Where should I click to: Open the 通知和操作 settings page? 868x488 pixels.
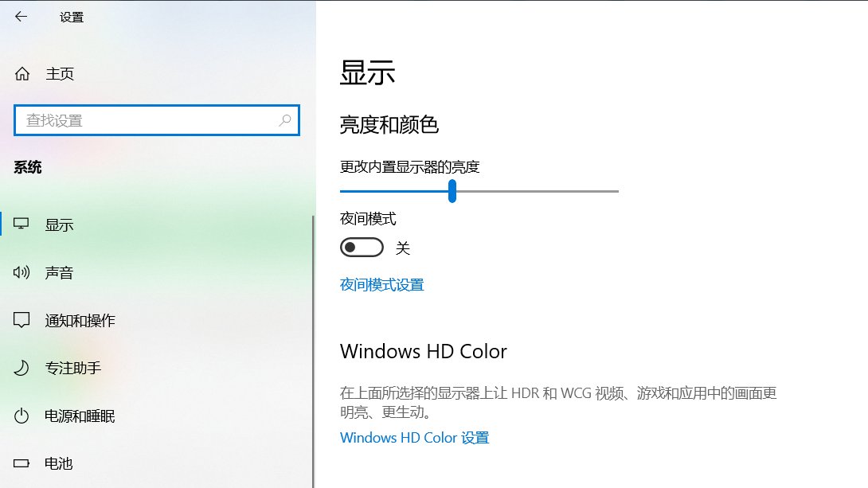pyautogui.click(x=80, y=320)
